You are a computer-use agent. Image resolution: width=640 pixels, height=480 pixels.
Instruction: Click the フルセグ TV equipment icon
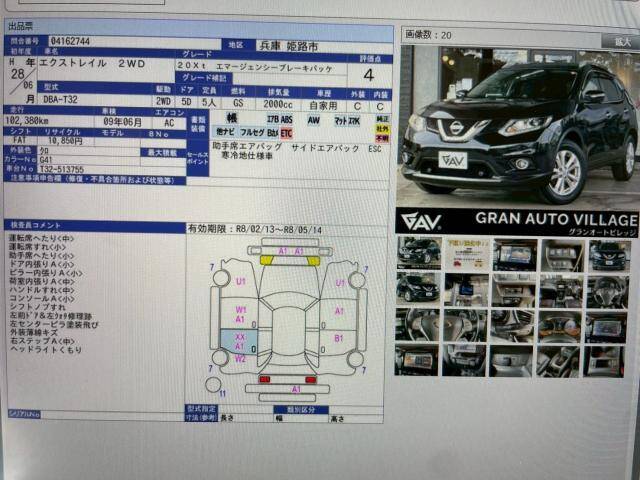click(x=252, y=132)
